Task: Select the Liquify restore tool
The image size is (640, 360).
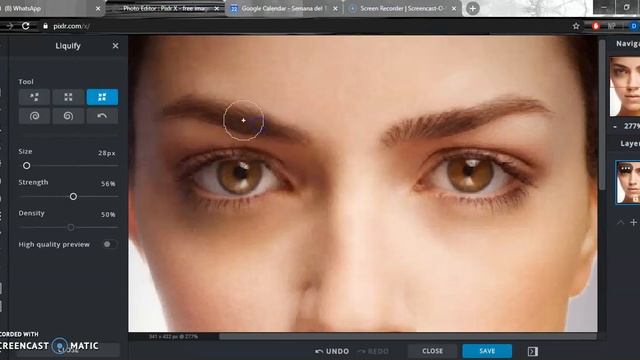Action: coord(102,116)
